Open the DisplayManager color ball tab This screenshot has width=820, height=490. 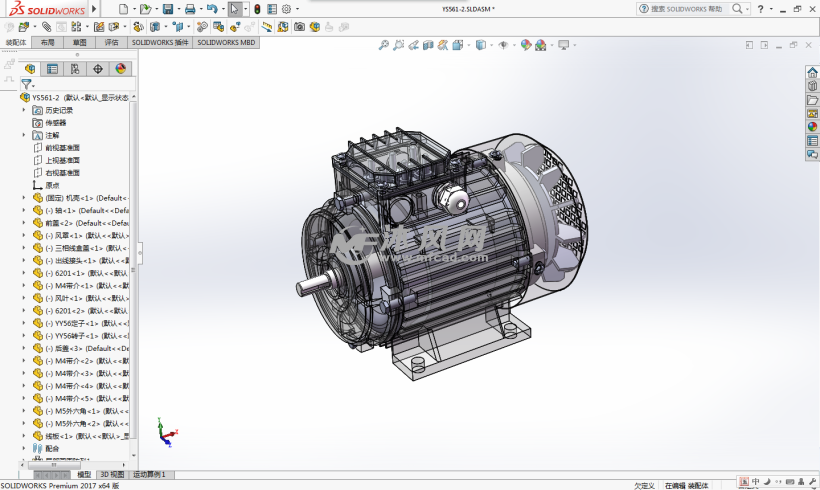pyautogui.click(x=120, y=69)
